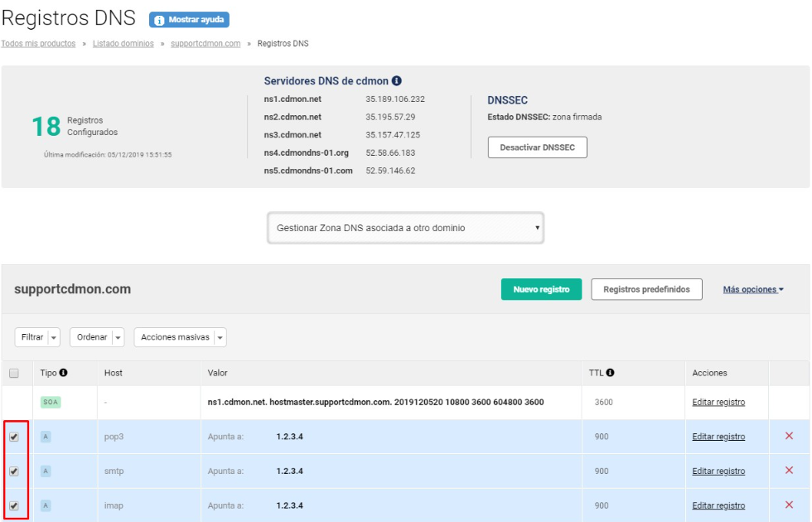Go to Listado dominios breadcrumb
Screen dimensions: 812x522
point(123,43)
